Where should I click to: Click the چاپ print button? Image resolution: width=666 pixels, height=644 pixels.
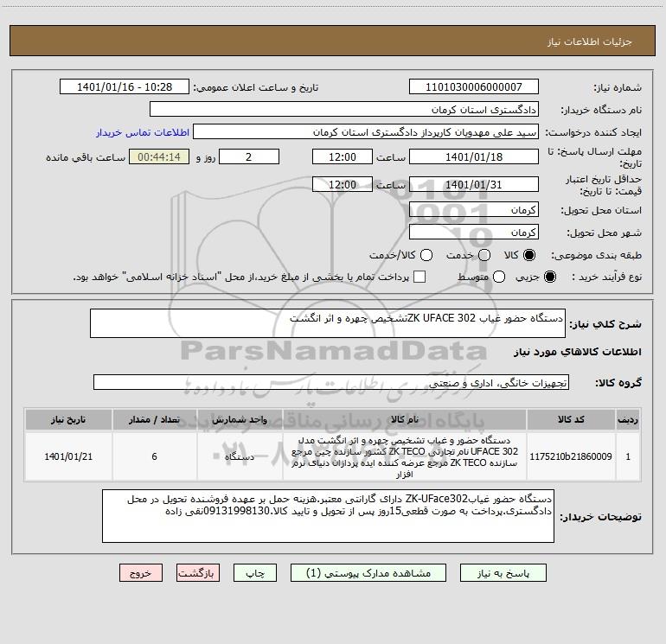click(255, 573)
